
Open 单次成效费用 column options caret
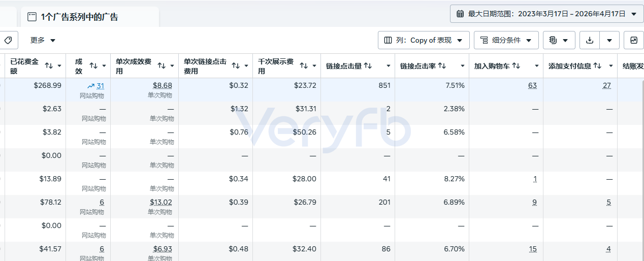172,66
